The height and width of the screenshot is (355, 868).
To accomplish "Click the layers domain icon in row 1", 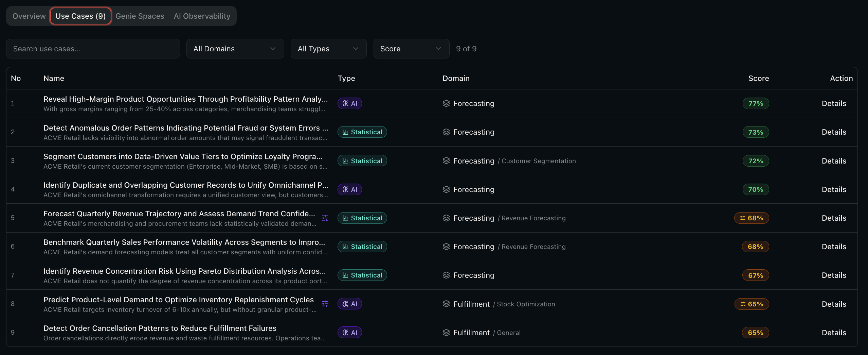I will point(446,103).
